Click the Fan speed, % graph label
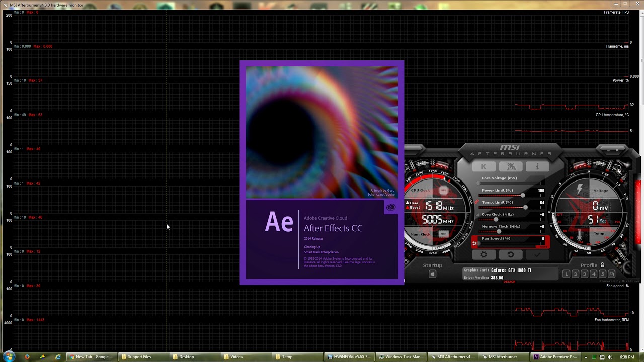 point(617,286)
